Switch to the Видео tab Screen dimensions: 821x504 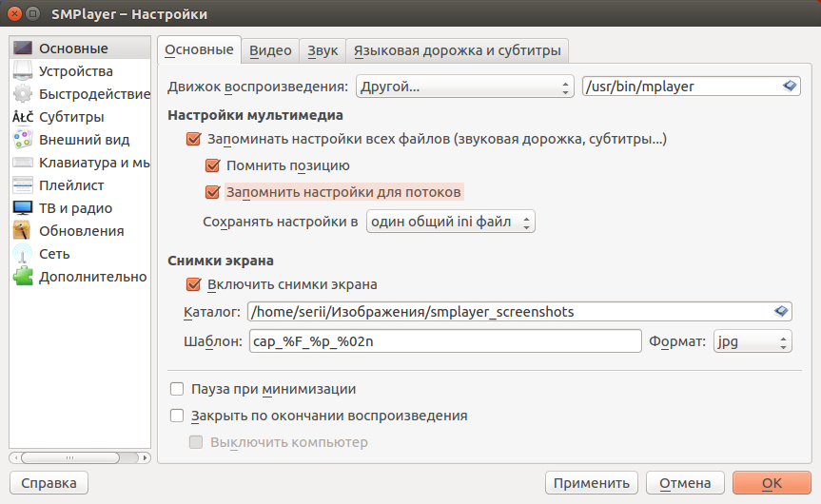(x=270, y=50)
